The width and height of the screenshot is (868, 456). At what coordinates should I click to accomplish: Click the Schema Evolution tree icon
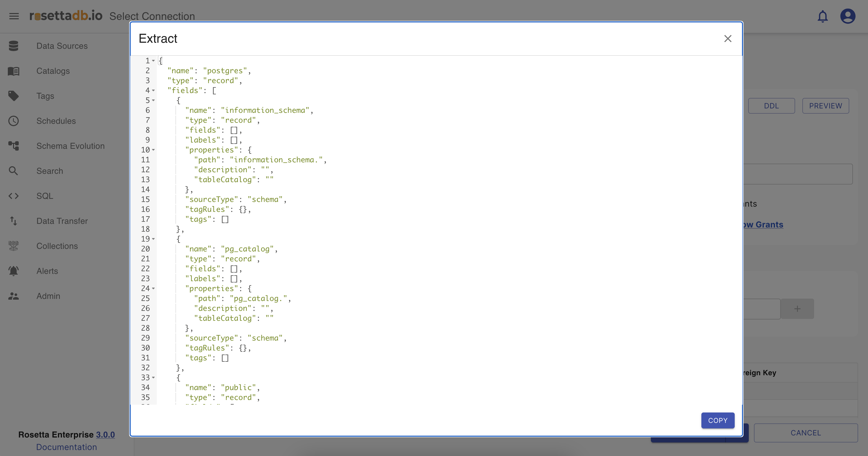click(14, 146)
